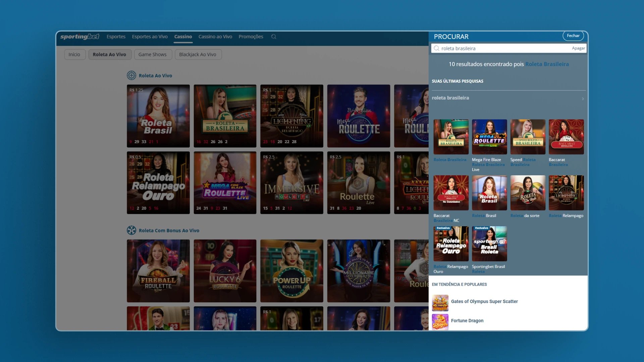Click the search icon inside the search field
Viewport: 644px width, 362px height.
pyautogui.click(x=436, y=48)
